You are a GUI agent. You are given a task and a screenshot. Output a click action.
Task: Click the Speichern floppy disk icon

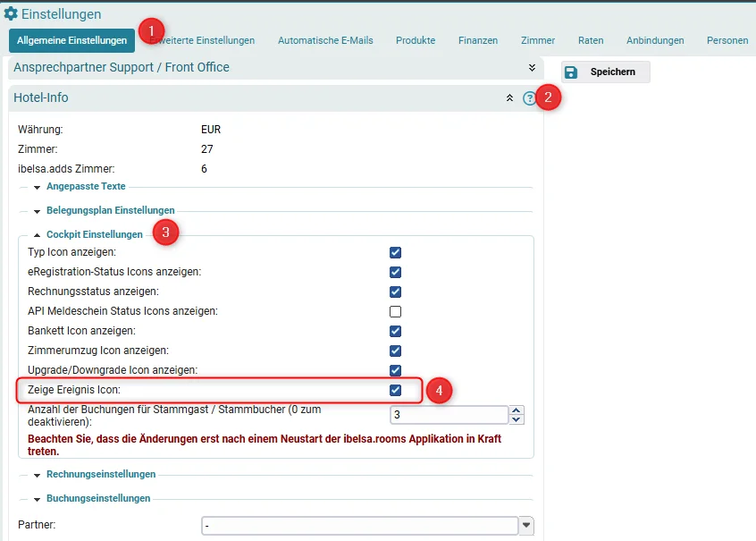point(571,72)
